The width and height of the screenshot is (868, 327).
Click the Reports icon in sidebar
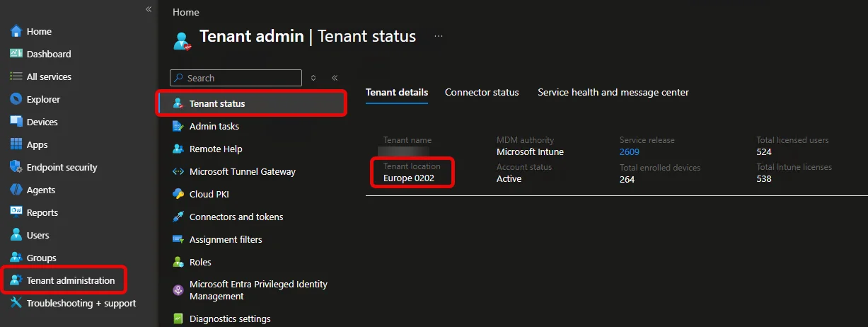click(16, 212)
